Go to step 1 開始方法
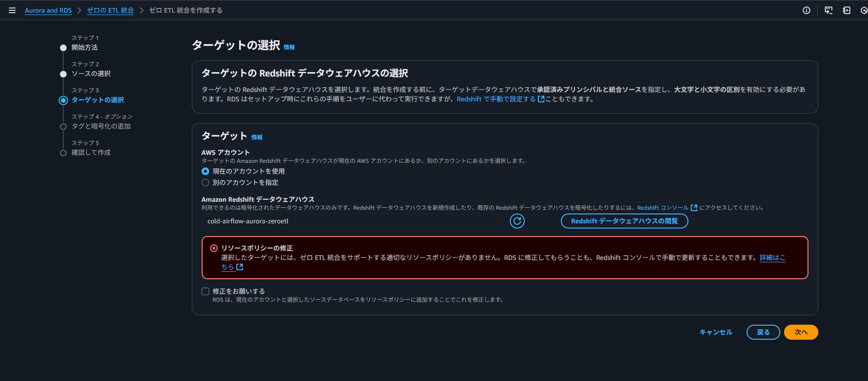 coord(85,47)
